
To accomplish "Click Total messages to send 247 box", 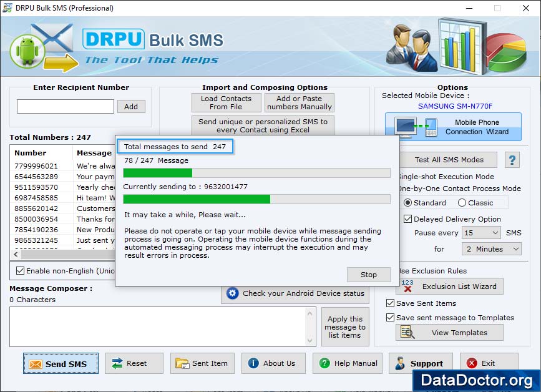I will [x=175, y=146].
